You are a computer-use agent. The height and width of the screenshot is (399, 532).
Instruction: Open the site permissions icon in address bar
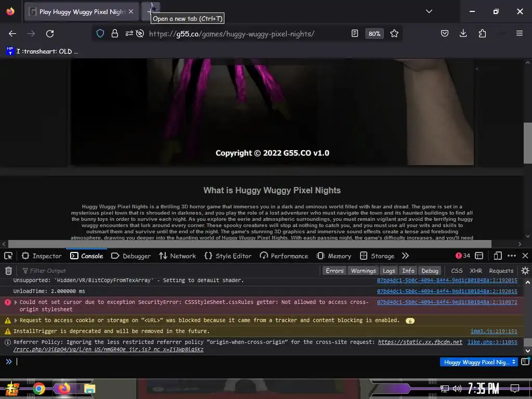(x=129, y=33)
